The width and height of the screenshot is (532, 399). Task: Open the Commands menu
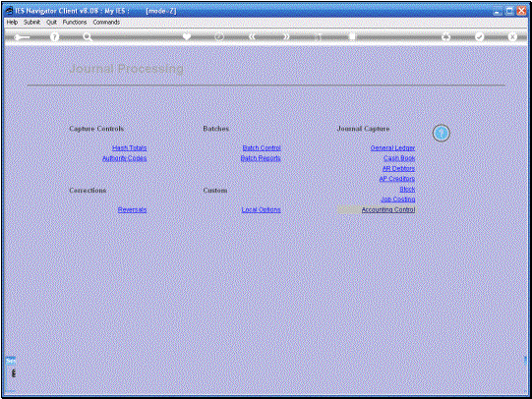[106, 22]
